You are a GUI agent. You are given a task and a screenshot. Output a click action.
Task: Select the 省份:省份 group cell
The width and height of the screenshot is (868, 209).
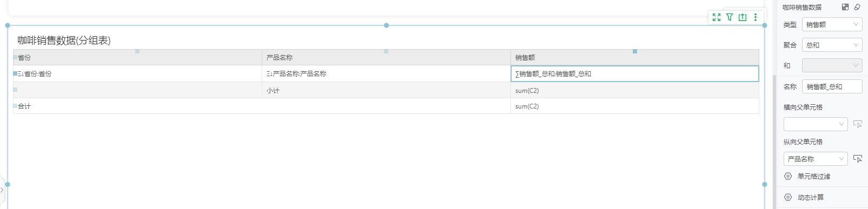pos(137,73)
